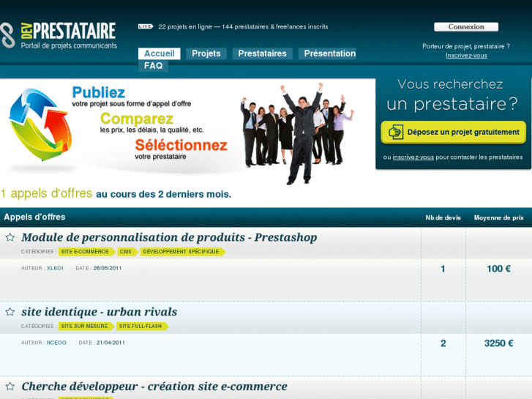Viewport: 532px width, 399px height.
Task: Go to the Projets tab
Action: (206, 53)
